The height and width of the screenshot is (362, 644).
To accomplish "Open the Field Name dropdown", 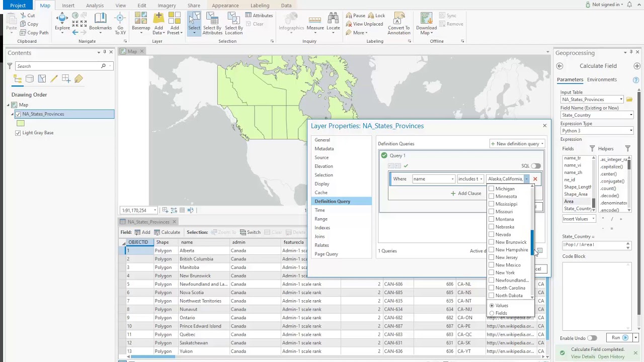I will tap(631, 115).
